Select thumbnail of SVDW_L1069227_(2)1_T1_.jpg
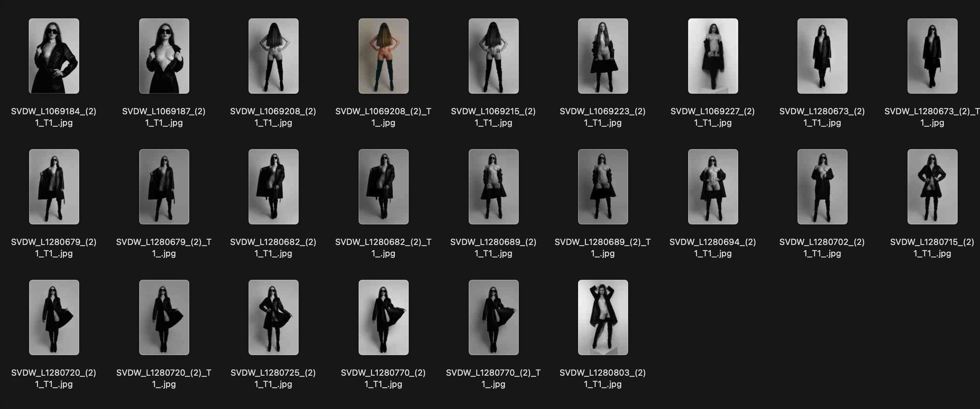The width and height of the screenshot is (980, 409). tap(713, 56)
